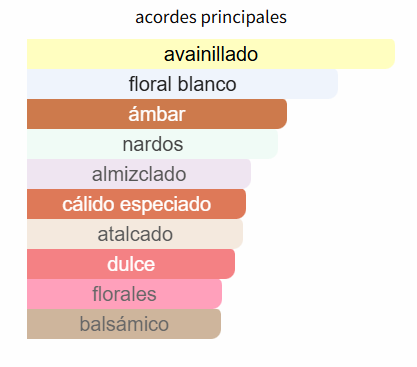Click the ámbar accord bar
This screenshot has height=367, width=417.
coord(157,114)
